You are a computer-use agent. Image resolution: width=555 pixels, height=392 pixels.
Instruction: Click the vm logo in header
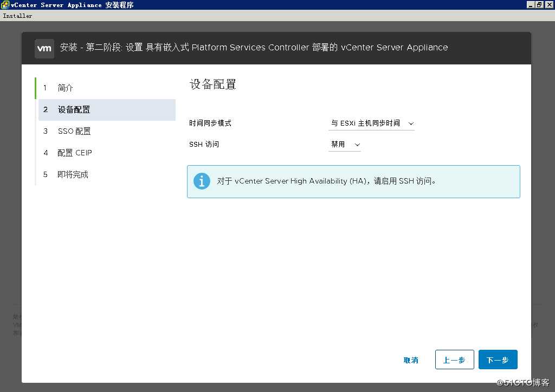(44, 48)
